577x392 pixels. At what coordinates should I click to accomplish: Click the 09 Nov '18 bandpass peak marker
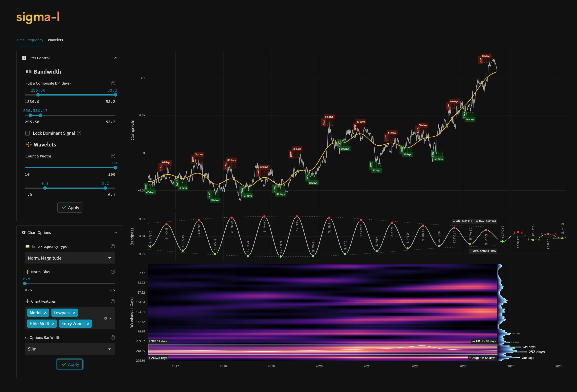[x=264, y=217]
